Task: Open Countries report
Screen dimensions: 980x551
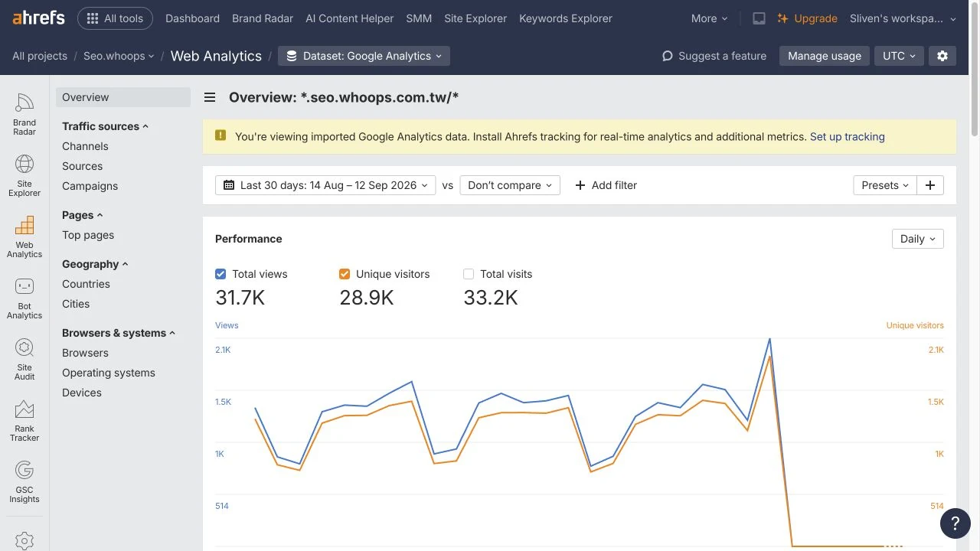Action: coord(86,284)
